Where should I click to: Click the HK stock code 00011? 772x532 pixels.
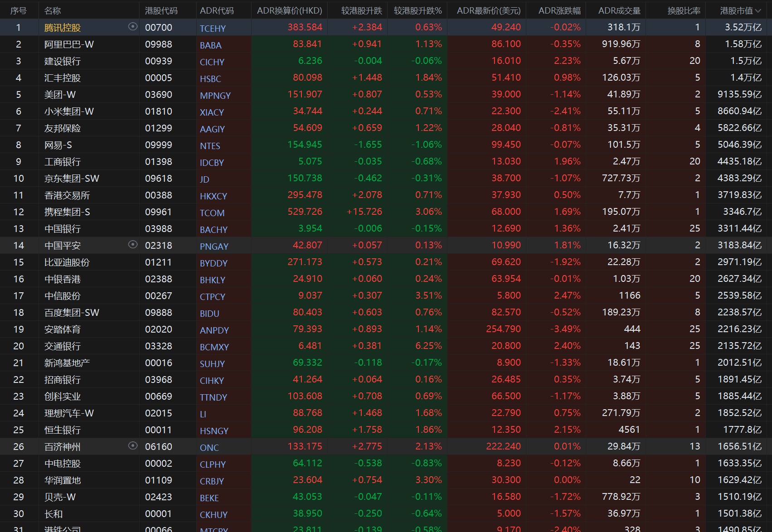pyautogui.click(x=159, y=430)
